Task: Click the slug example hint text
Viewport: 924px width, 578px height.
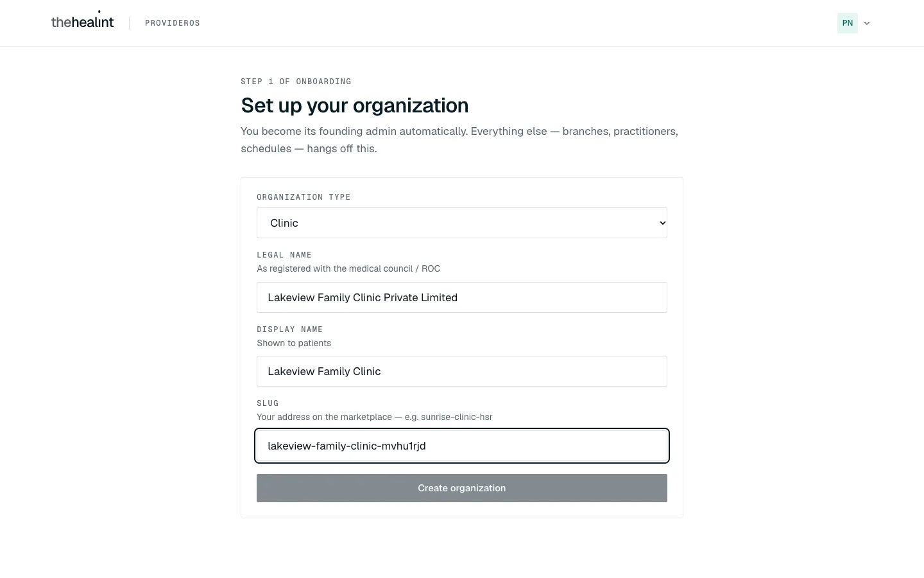Action: (375, 417)
